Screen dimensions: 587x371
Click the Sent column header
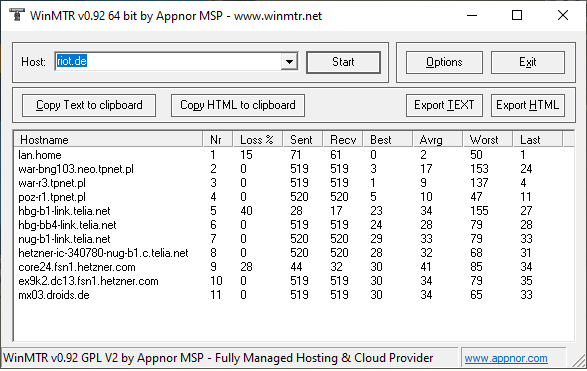pos(303,140)
